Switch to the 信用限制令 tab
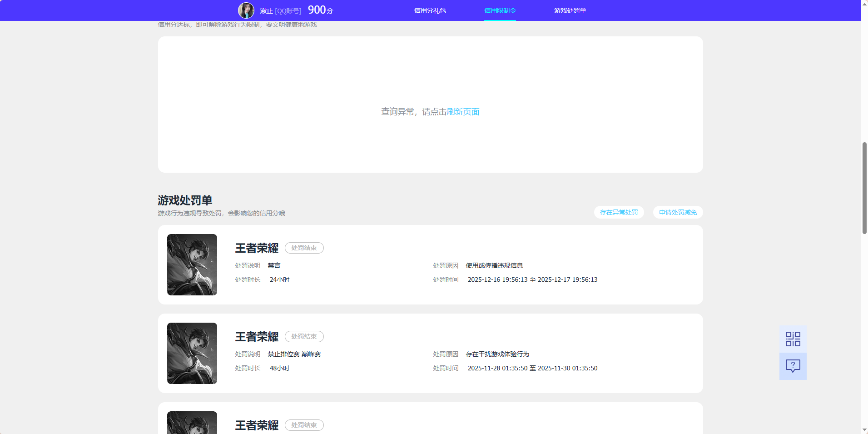Image resolution: width=868 pixels, height=434 pixels. (x=500, y=10)
